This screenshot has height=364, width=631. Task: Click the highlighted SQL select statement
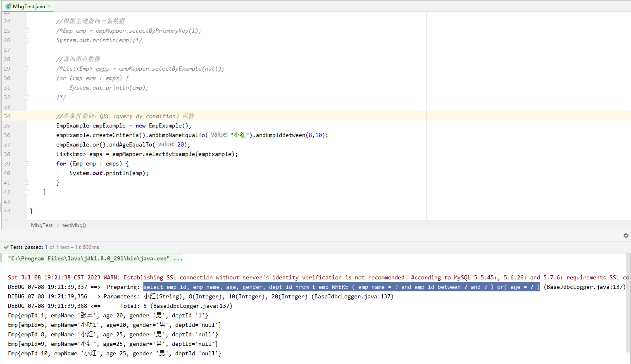[342, 287]
